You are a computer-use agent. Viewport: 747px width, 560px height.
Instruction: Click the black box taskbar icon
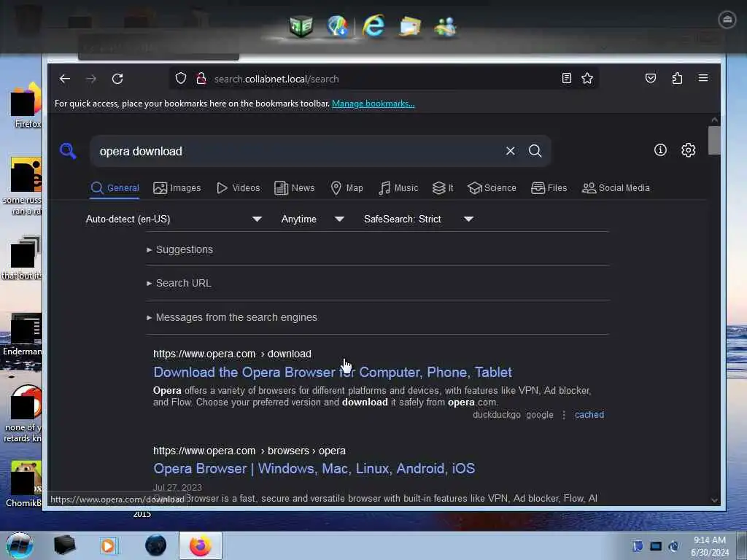[x=64, y=545]
